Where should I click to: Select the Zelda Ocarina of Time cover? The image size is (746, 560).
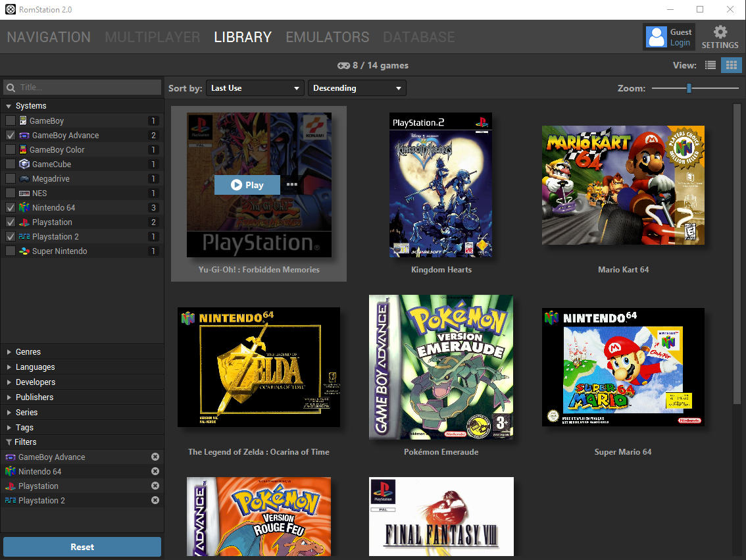pos(259,367)
